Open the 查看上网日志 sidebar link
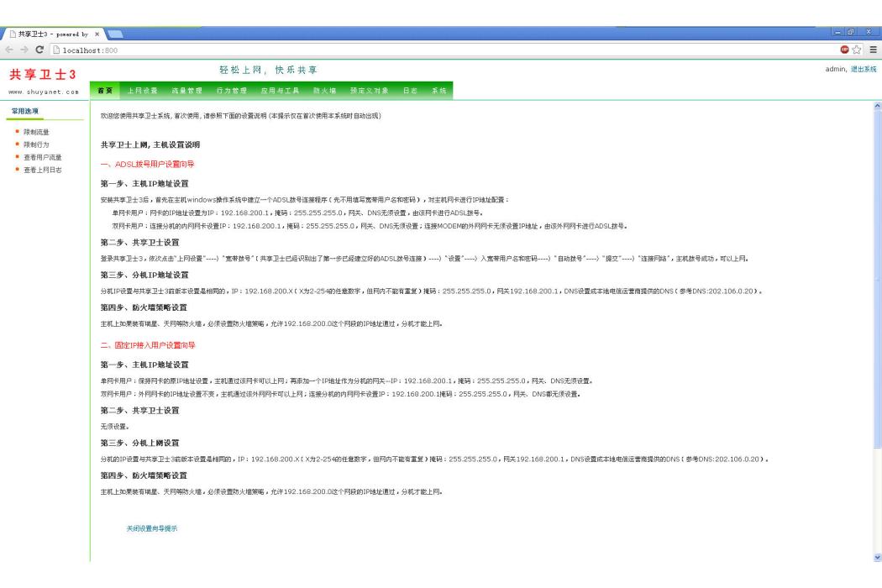Viewport: 882px width, 588px height. [43, 170]
